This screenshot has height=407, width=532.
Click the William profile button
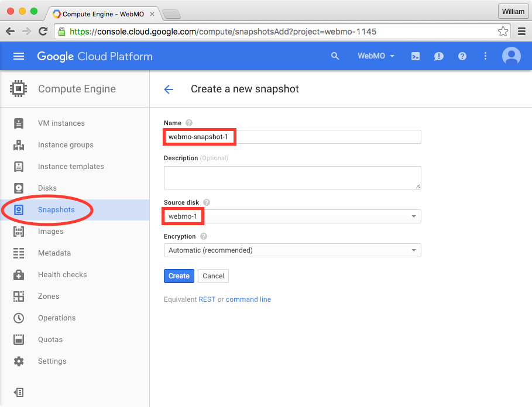click(x=513, y=12)
